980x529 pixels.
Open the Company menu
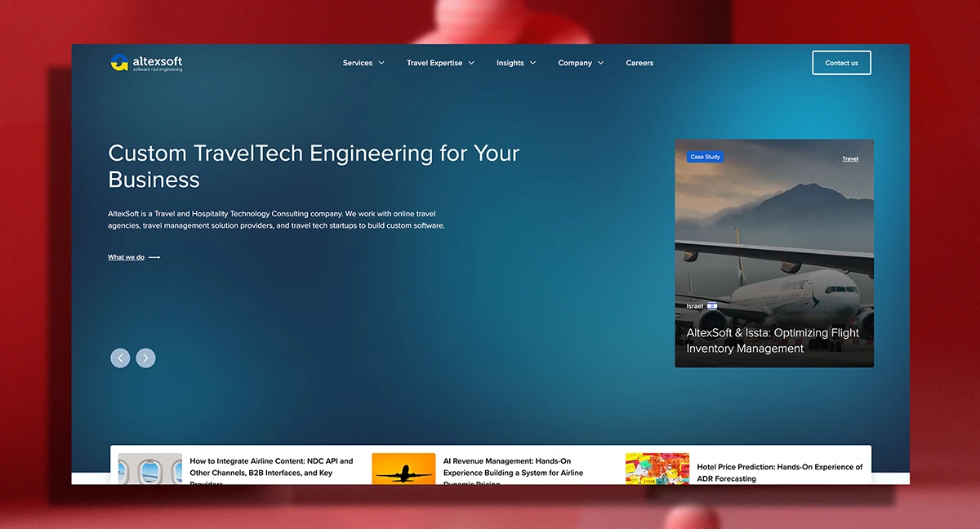(x=575, y=63)
